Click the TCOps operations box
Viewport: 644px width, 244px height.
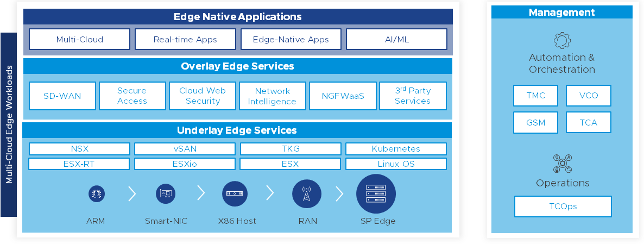tap(563, 206)
